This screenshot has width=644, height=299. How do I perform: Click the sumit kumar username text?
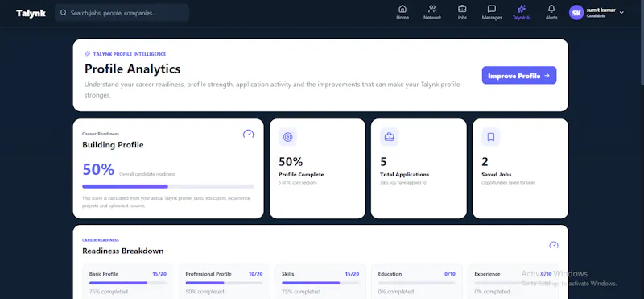[x=601, y=10]
